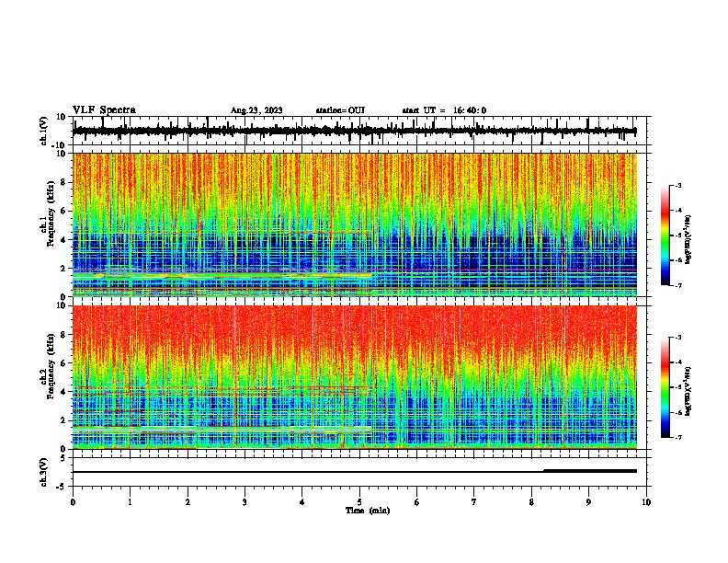Screen dimensions: 728x563
Task: Select the "Aug.23, 2023" date text
Action: click(256, 110)
